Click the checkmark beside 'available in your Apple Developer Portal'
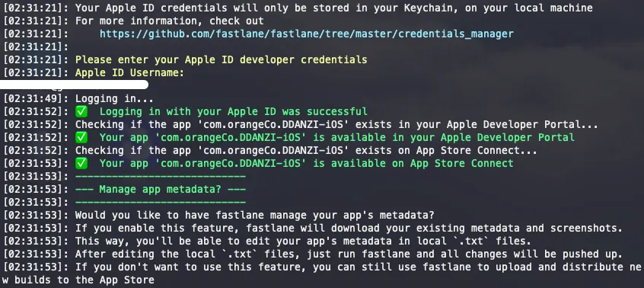 click(x=81, y=137)
